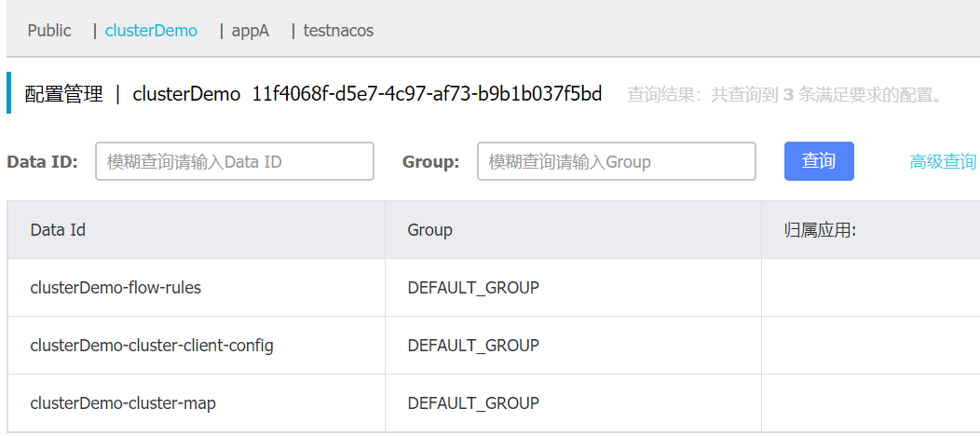This screenshot has height=436, width=980.
Task: Open the appA namespace tab
Action: coord(251,31)
